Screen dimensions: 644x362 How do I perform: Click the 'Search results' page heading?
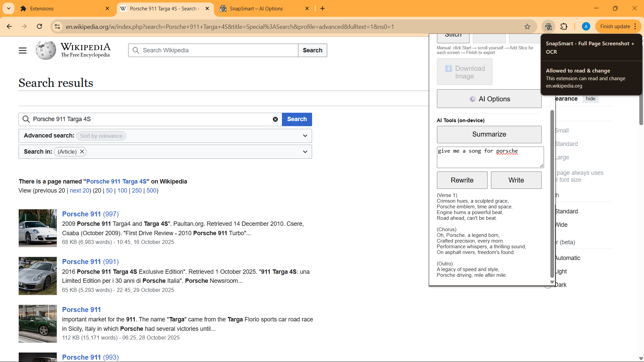click(x=56, y=83)
